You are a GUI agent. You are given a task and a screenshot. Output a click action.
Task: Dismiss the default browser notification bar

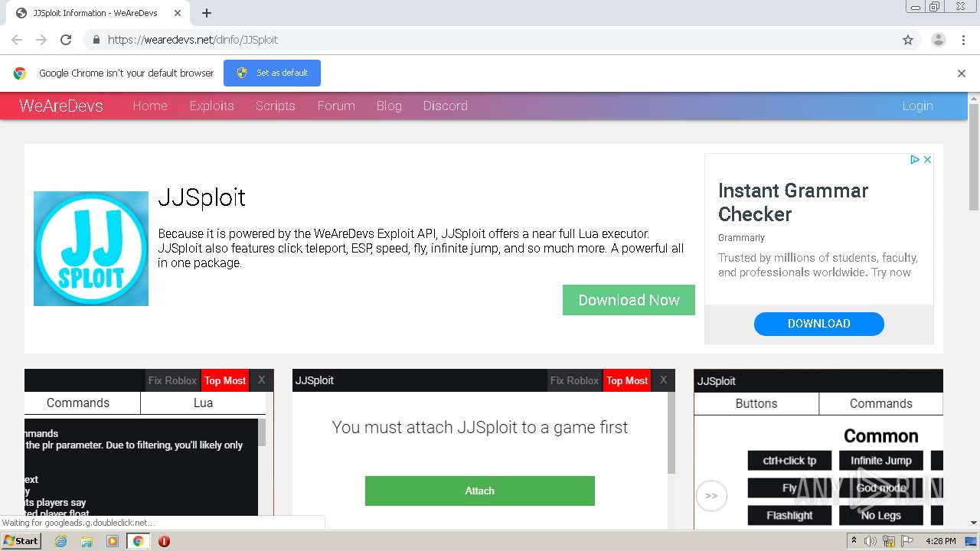pos(962,73)
